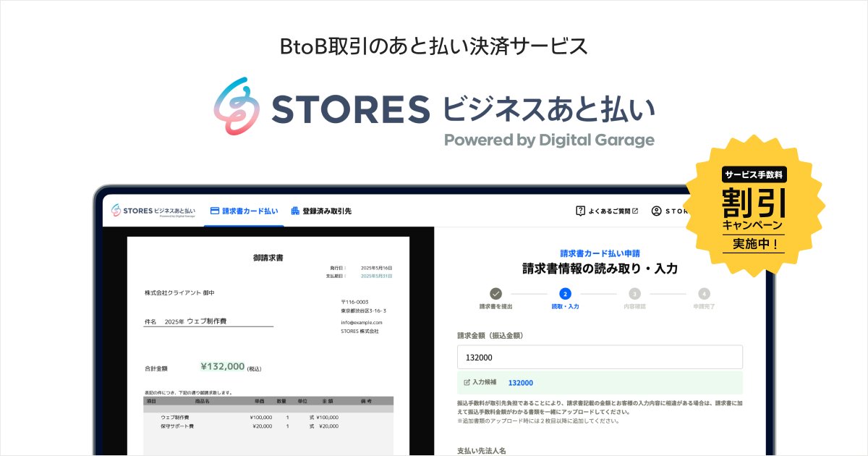The height and width of the screenshot is (456, 868).
Task: Open the 請求書カード払い tab
Action: pyautogui.click(x=244, y=211)
